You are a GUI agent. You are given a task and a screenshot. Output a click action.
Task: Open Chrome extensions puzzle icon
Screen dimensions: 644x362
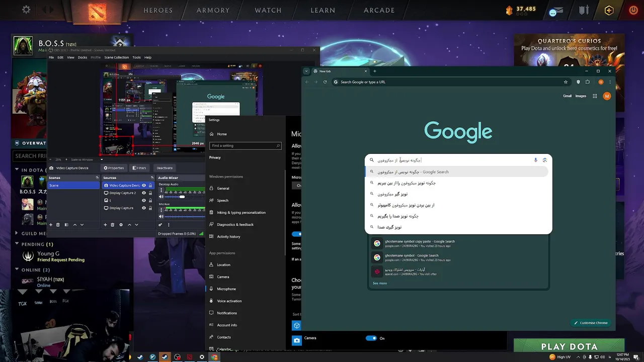587,82
